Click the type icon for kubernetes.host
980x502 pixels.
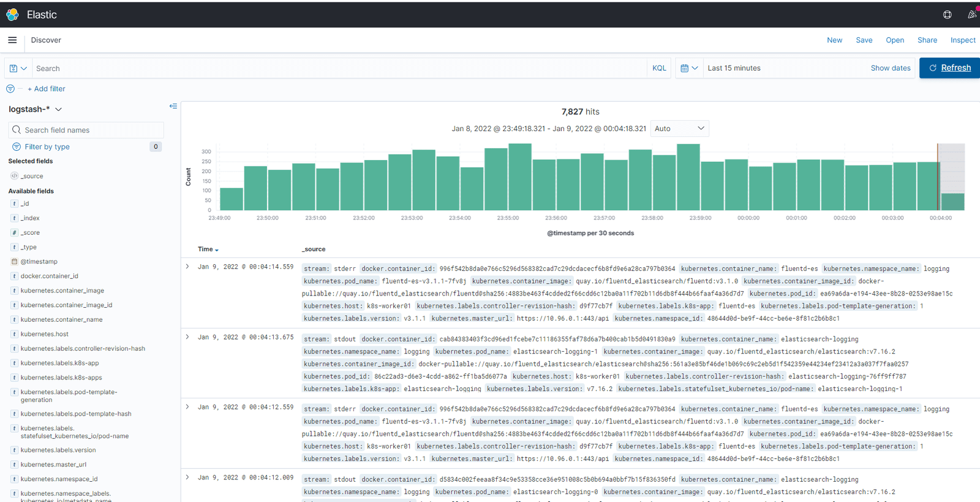[x=14, y=334]
